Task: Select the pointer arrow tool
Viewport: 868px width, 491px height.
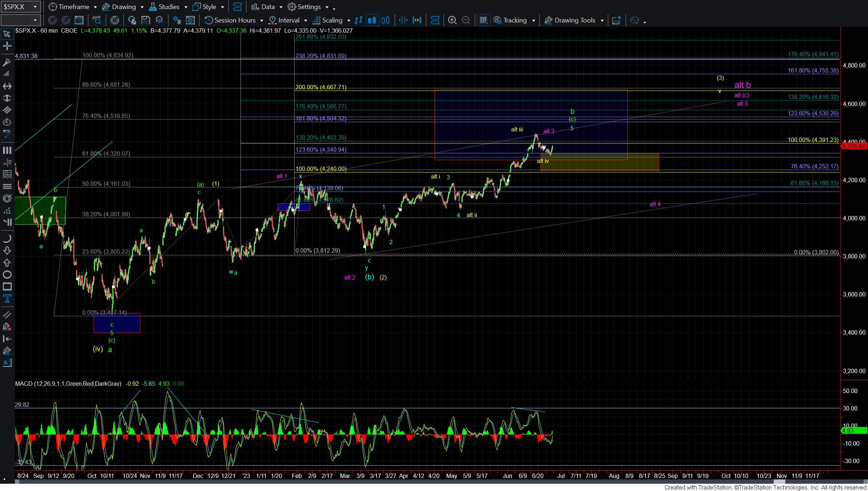Action: 7,34
